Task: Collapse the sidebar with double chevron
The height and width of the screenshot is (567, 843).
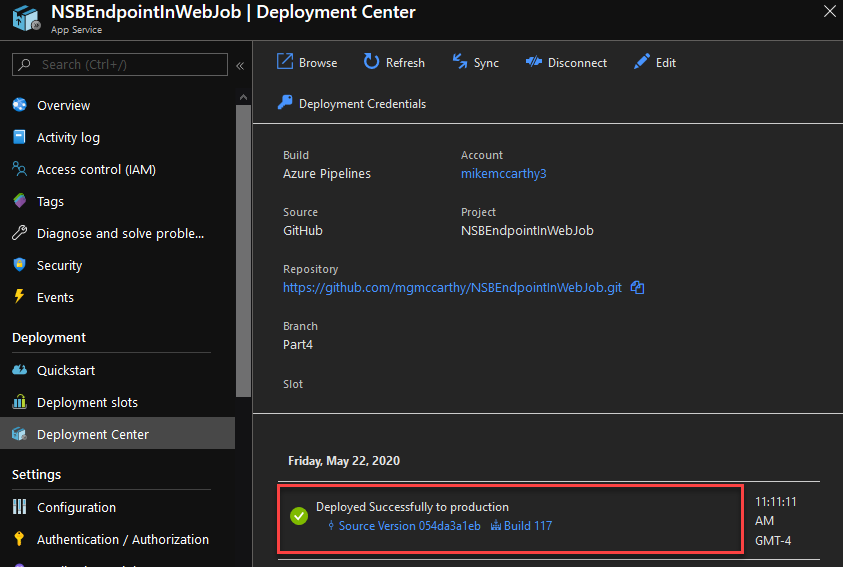Action: [240, 66]
